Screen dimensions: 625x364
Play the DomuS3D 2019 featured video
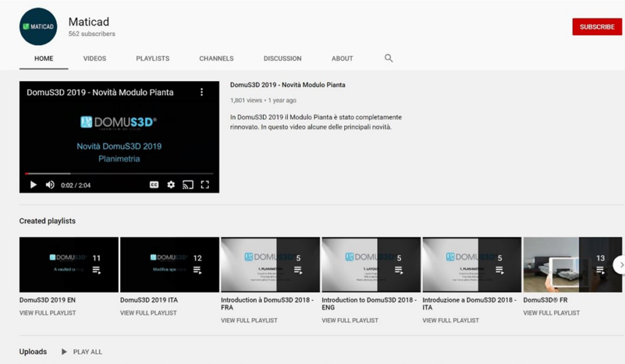pyautogui.click(x=34, y=185)
